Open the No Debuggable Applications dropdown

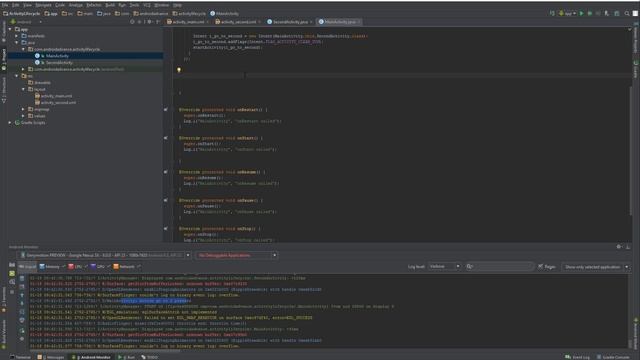[236, 255]
